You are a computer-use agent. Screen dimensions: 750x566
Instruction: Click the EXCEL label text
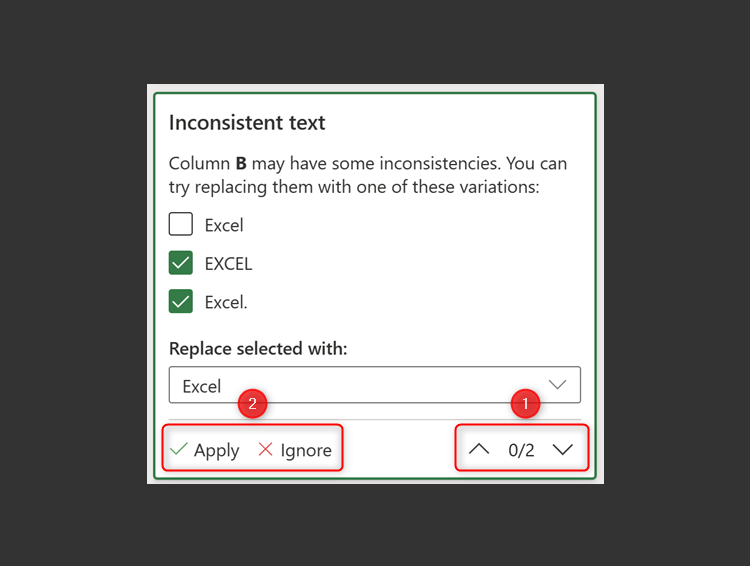[x=228, y=264]
